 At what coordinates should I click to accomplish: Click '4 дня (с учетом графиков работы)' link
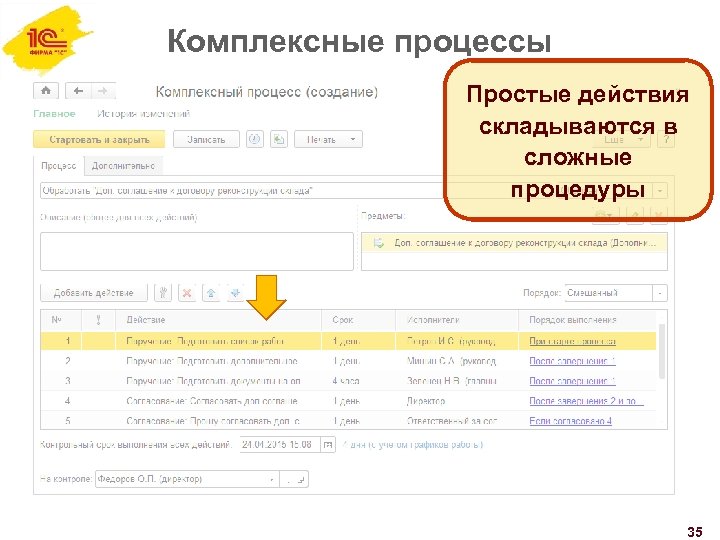pos(413,444)
